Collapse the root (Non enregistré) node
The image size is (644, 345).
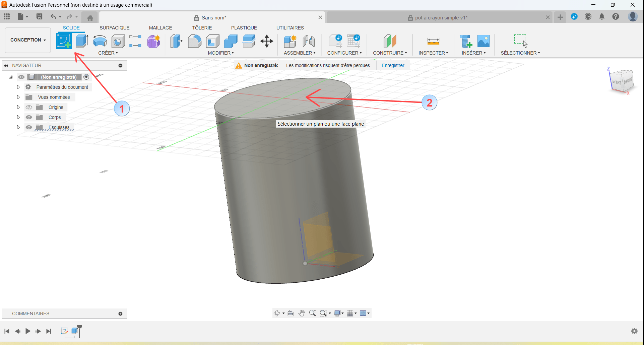[x=11, y=77]
